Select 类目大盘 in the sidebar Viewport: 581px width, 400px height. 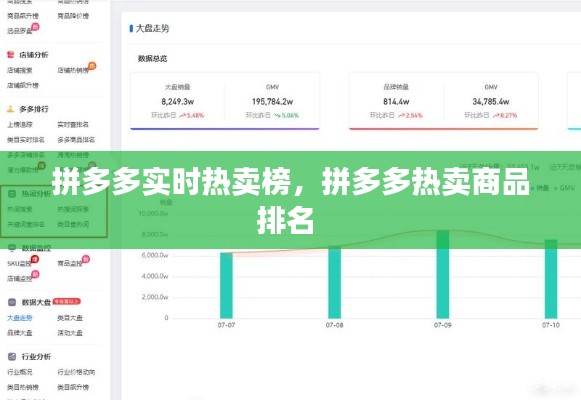pos(70,318)
